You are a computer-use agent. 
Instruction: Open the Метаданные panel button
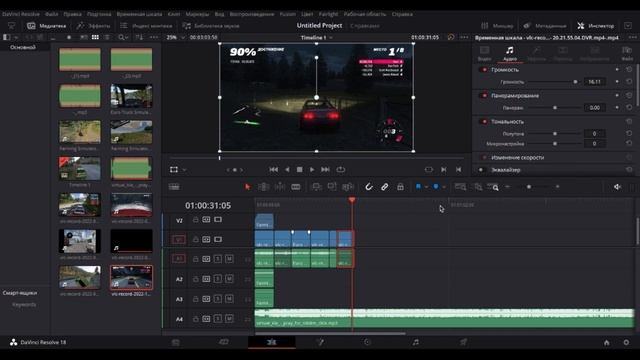pyautogui.click(x=545, y=26)
